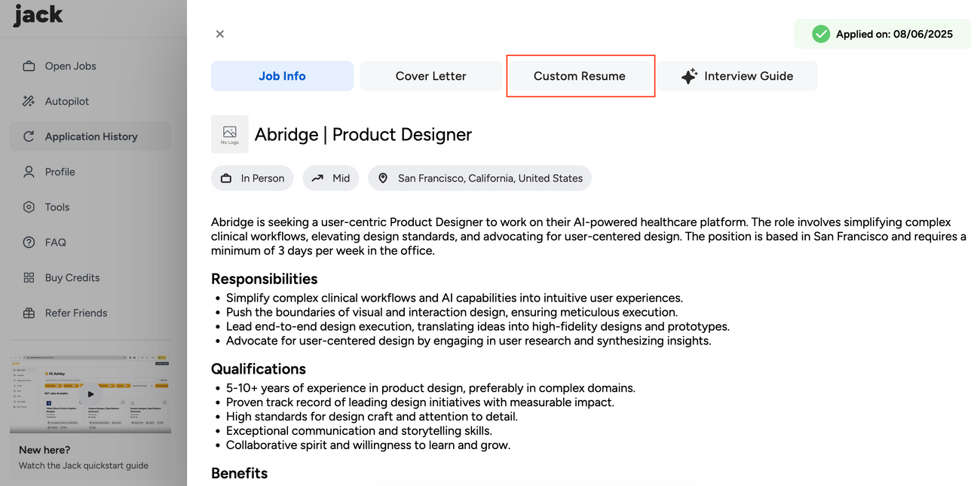Viewport: 980px width, 486px height.
Task: Play the Jack quickstart guide video
Action: 90,393
